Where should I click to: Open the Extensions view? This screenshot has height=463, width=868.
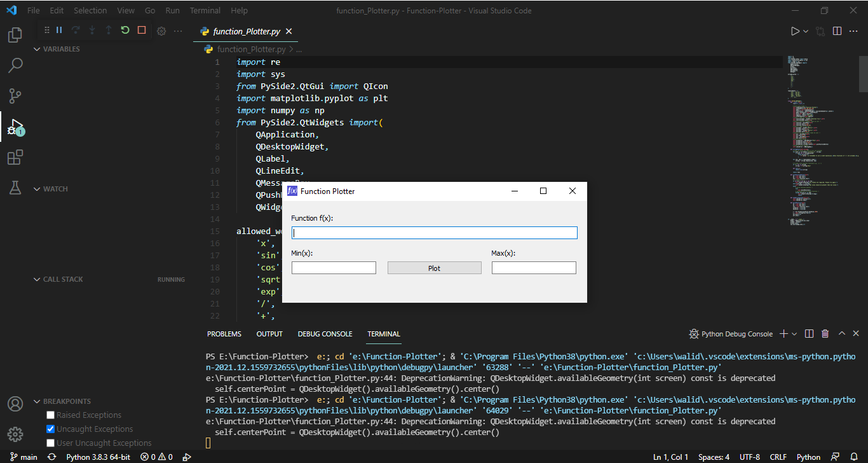[x=15, y=157]
